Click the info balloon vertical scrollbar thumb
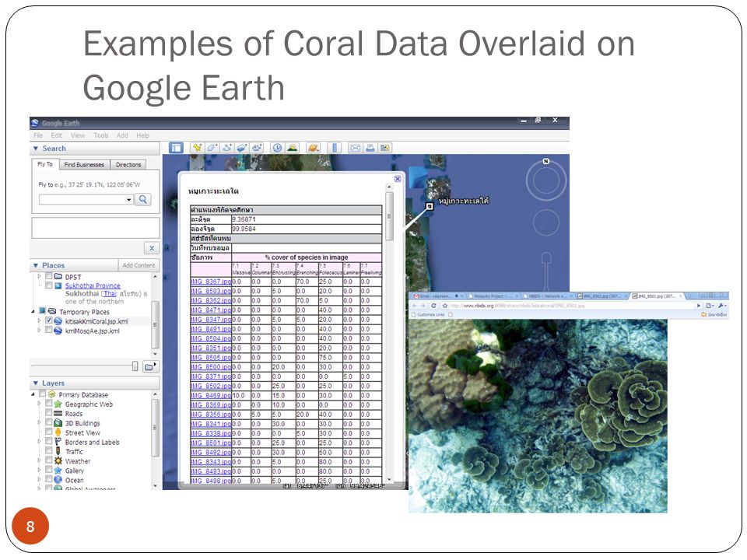Viewport: 747px width, 560px height. (x=390, y=216)
